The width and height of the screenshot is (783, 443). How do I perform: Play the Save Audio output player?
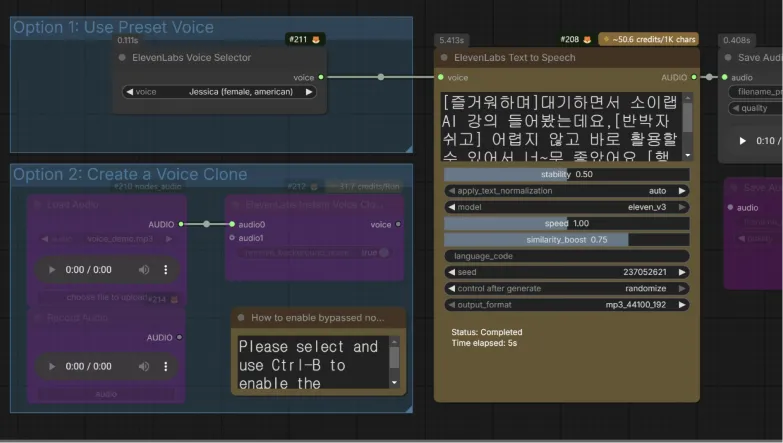(x=743, y=141)
